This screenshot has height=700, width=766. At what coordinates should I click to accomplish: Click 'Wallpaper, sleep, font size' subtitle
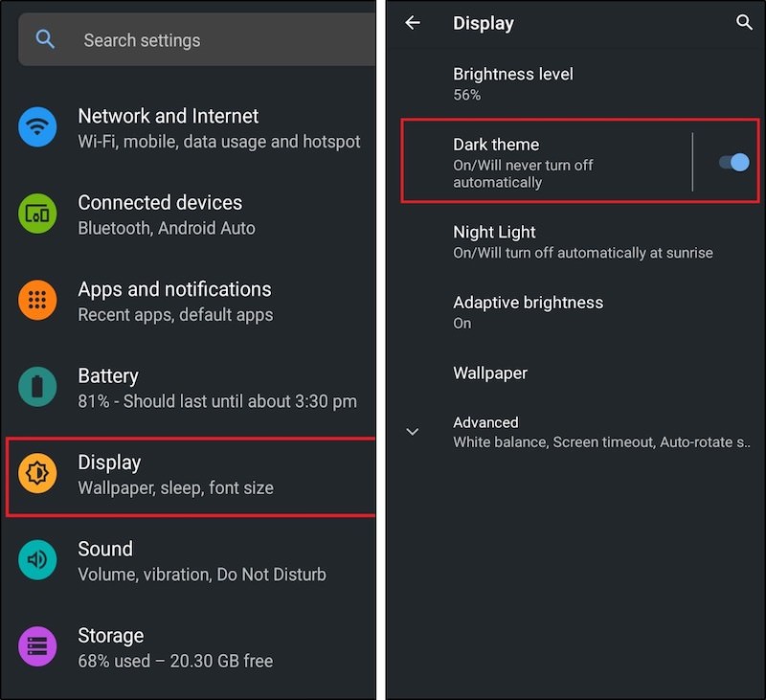(175, 487)
